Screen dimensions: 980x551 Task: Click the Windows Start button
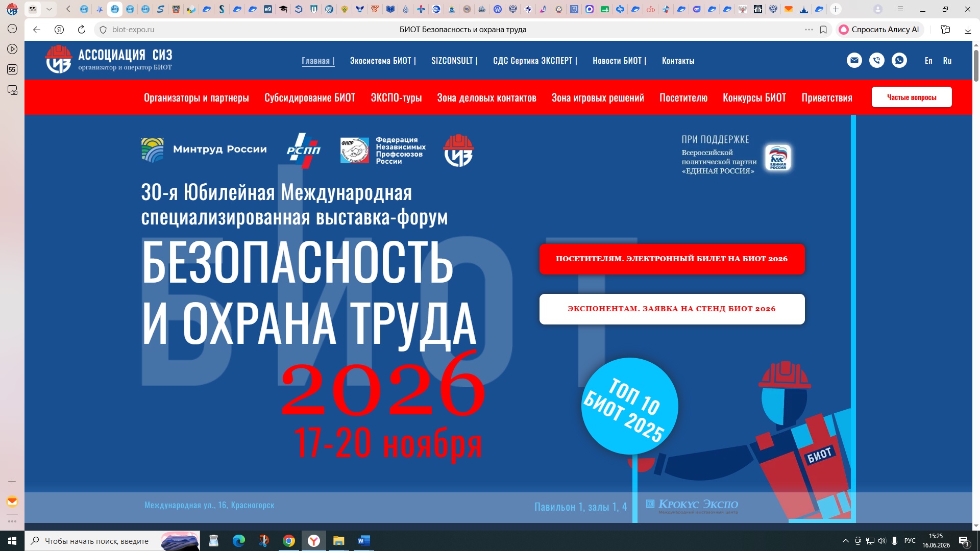(12, 541)
